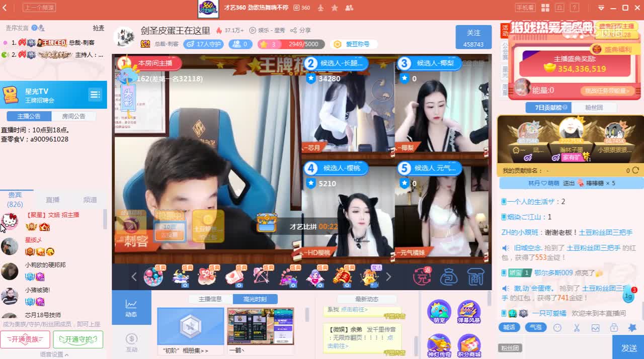Refresh my contribution rank icon
644x359 pixels.
635,170
